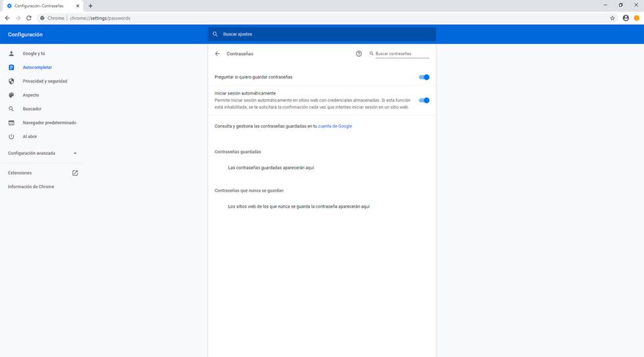This screenshot has height=357, width=644.
Task: Open the help question mark icon
Action: [x=359, y=54]
